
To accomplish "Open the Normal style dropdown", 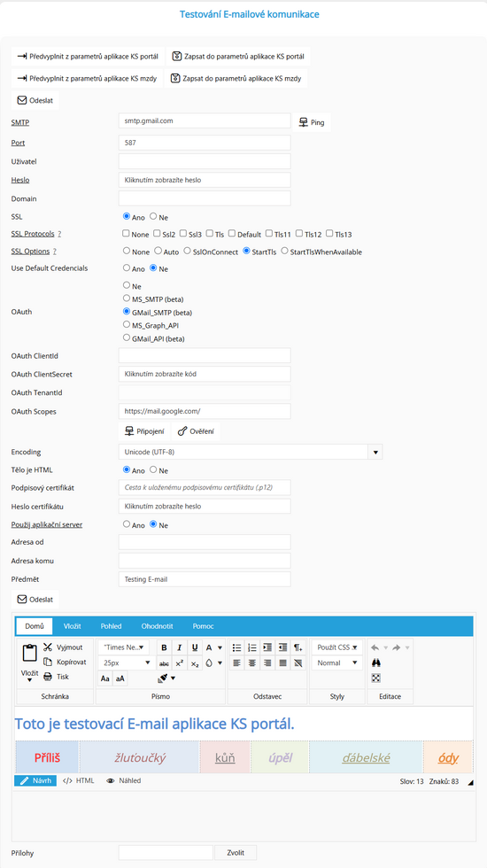I will point(337,663).
